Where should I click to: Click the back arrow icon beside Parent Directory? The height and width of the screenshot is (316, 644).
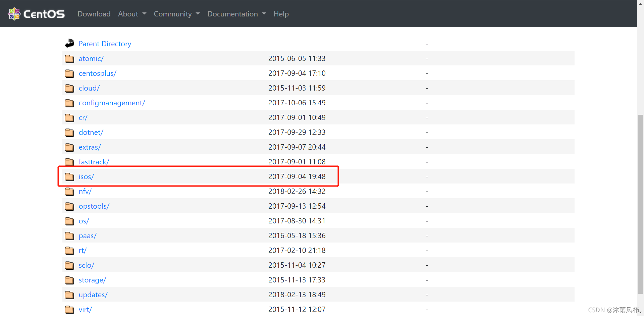(69, 43)
